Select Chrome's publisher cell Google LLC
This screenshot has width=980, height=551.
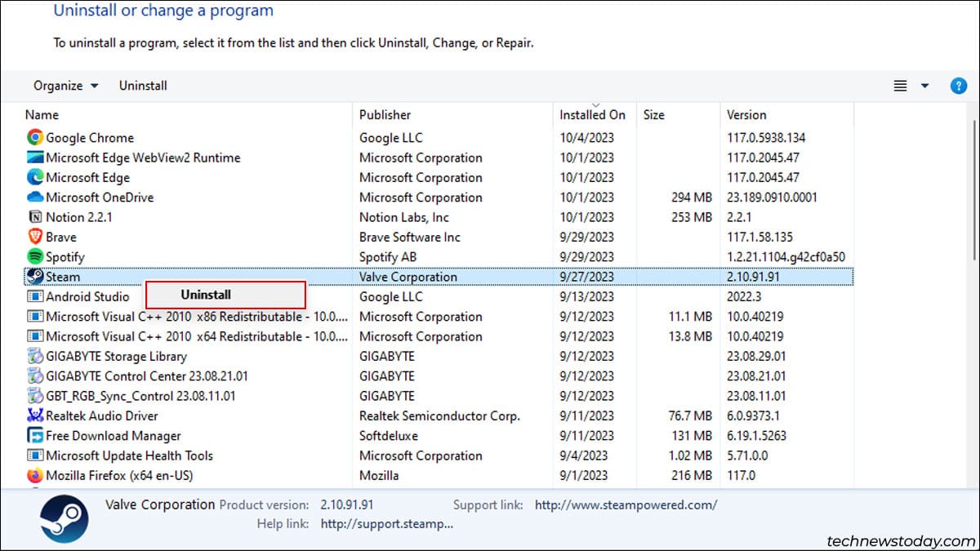(391, 138)
